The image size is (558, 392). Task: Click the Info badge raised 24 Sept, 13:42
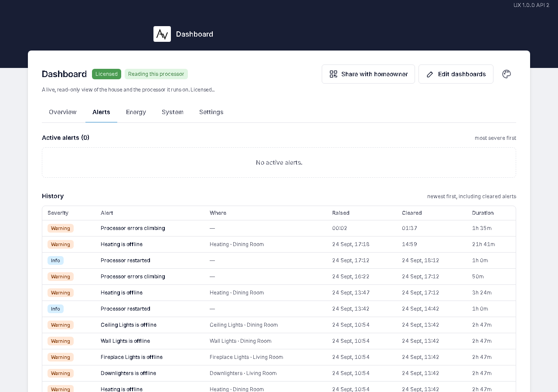click(x=55, y=309)
